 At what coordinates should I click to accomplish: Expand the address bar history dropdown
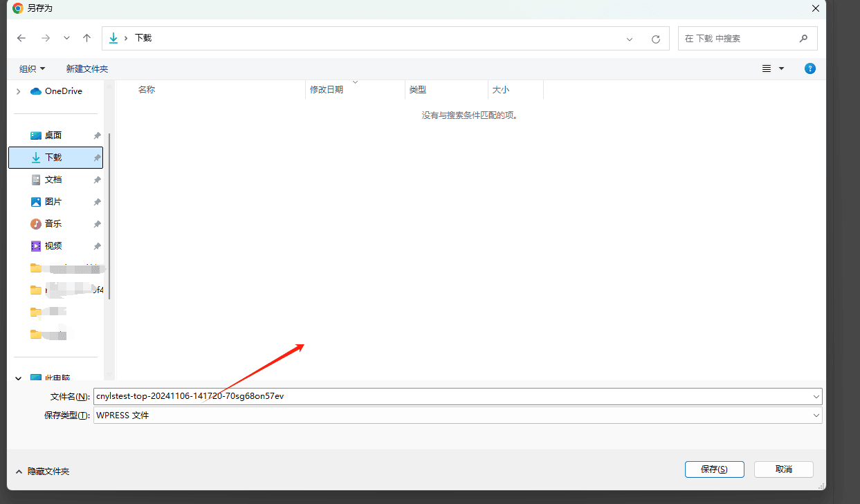tap(630, 39)
